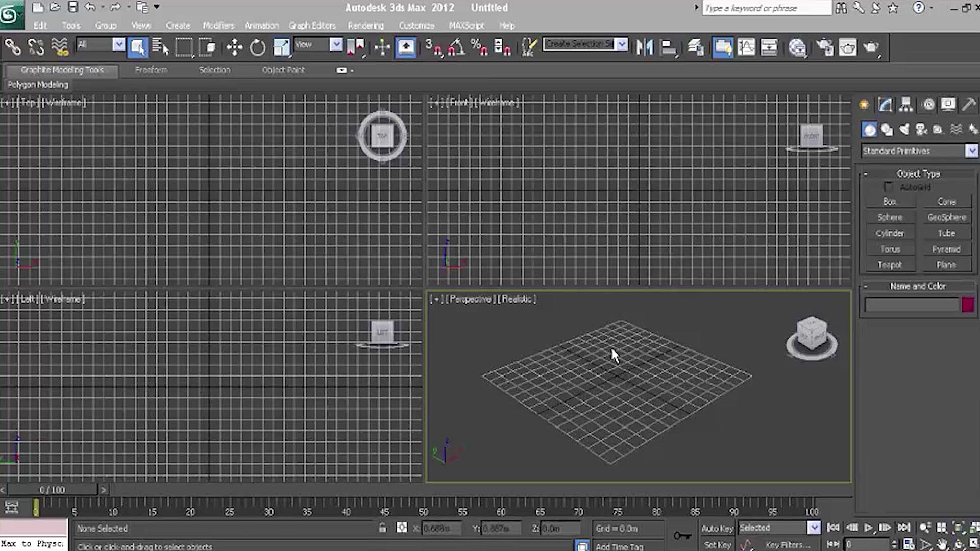Image resolution: width=980 pixels, height=551 pixels.
Task: Select the Select and Move tool
Action: [234, 47]
